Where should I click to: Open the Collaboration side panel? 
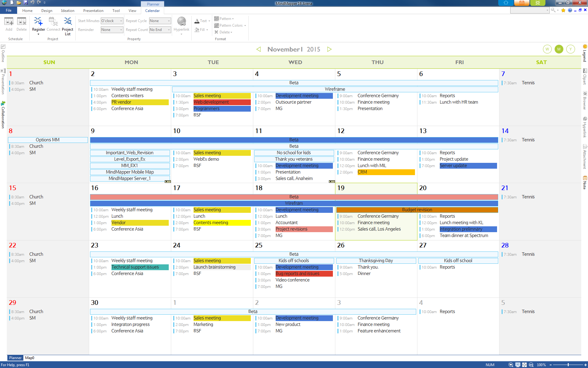point(3,114)
